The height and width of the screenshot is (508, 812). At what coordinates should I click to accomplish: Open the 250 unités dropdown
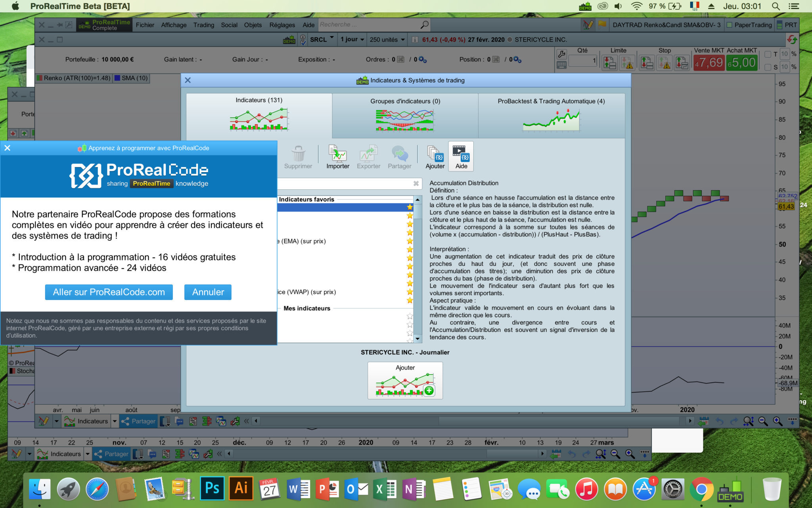click(x=387, y=39)
